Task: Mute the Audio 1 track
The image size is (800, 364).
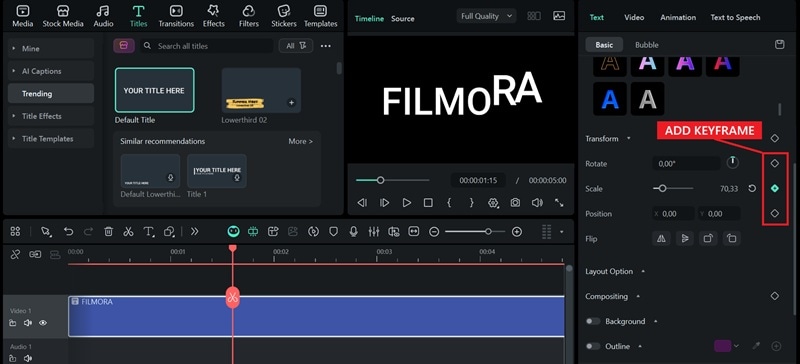Action: pyautogui.click(x=28, y=358)
